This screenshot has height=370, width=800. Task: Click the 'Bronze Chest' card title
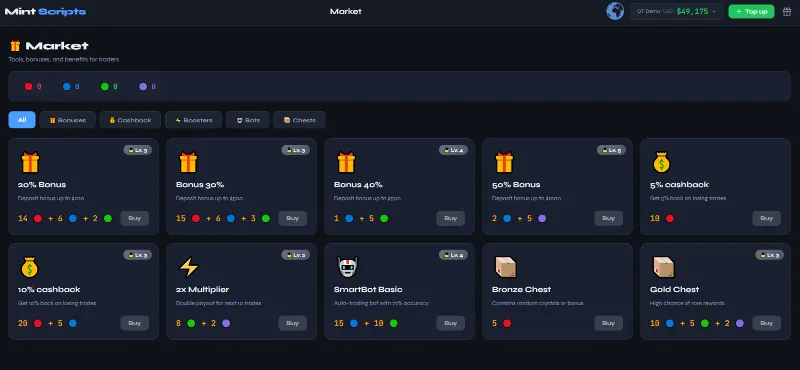(x=521, y=289)
